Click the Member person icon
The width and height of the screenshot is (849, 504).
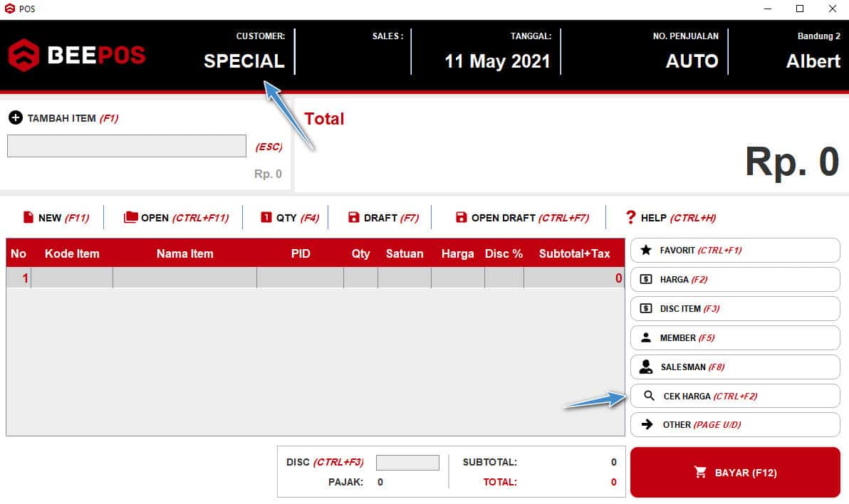click(646, 338)
